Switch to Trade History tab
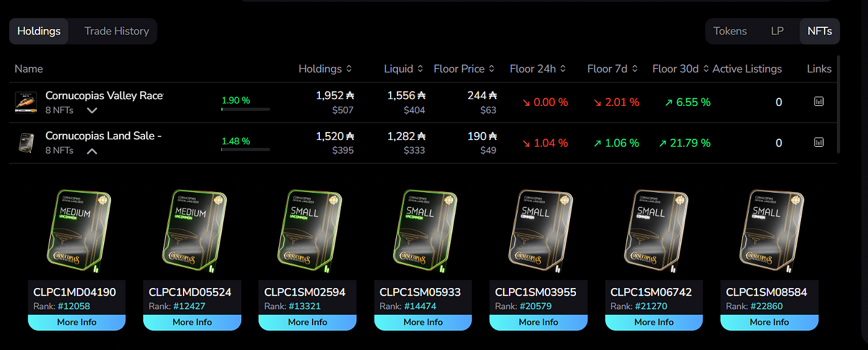 coord(117,31)
